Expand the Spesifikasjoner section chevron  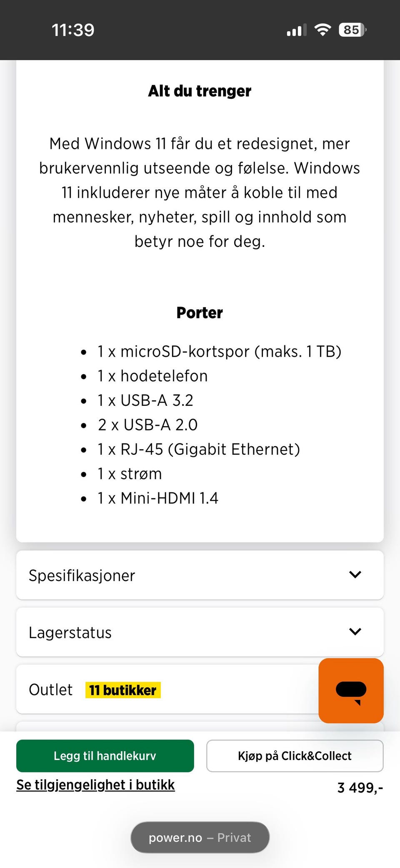tap(355, 575)
